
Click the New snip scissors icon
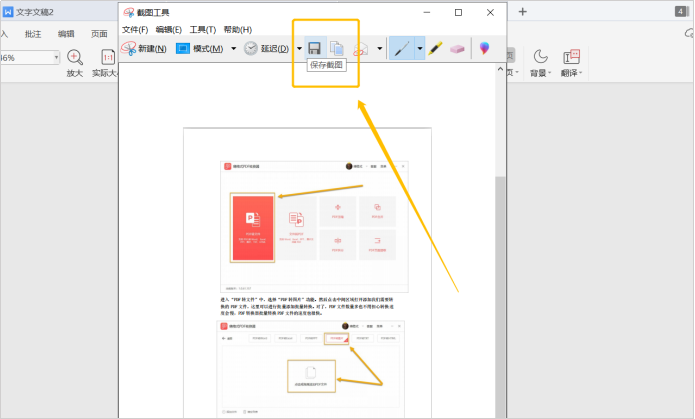pyautogui.click(x=129, y=48)
